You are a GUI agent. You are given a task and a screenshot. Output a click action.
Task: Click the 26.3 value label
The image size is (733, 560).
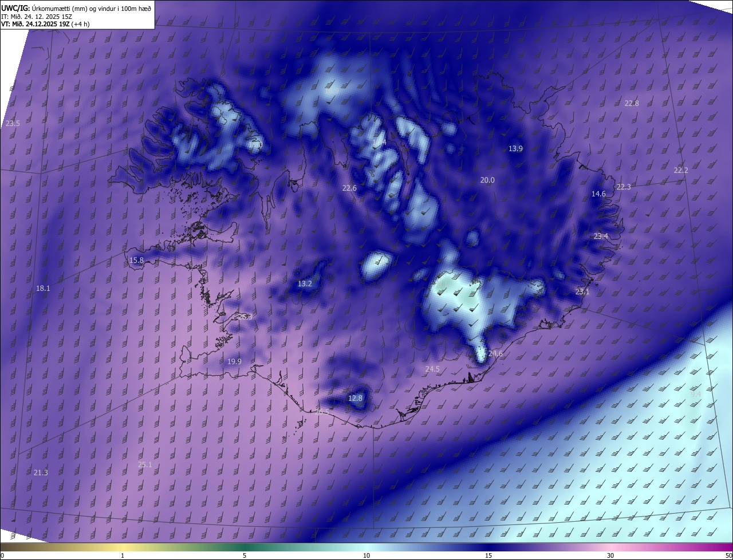point(245,317)
